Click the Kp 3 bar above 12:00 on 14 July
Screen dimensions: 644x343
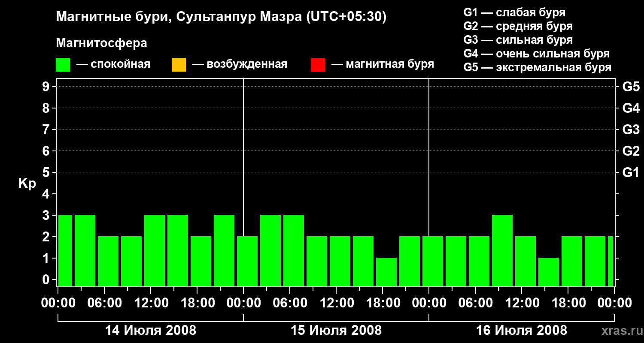pyautogui.click(x=155, y=250)
